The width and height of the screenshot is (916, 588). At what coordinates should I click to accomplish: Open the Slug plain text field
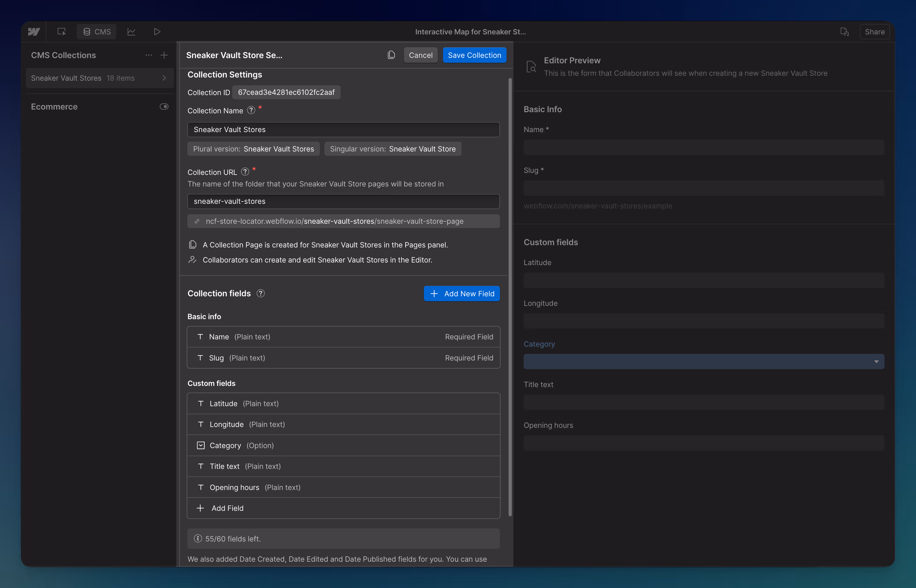343,358
